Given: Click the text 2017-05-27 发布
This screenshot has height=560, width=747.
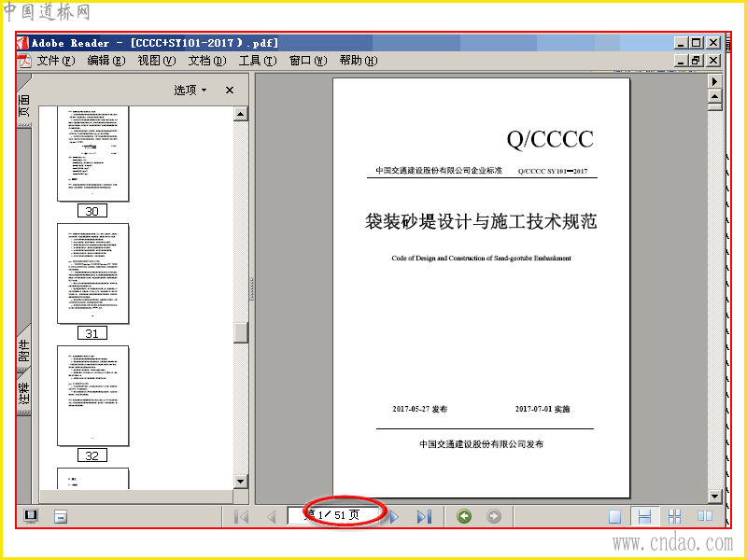Looking at the screenshot, I should [419, 409].
